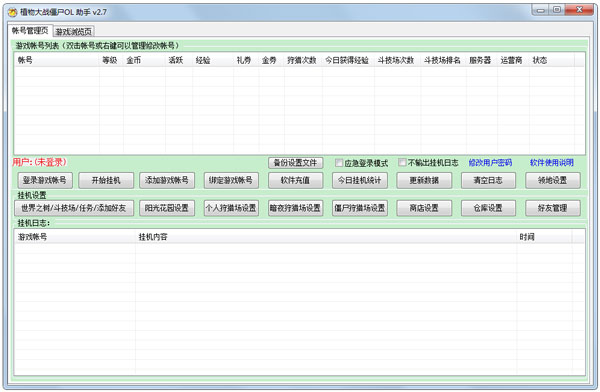This screenshot has height=392, width=600.
Task: Click the 时间 log column header
Action: point(544,237)
